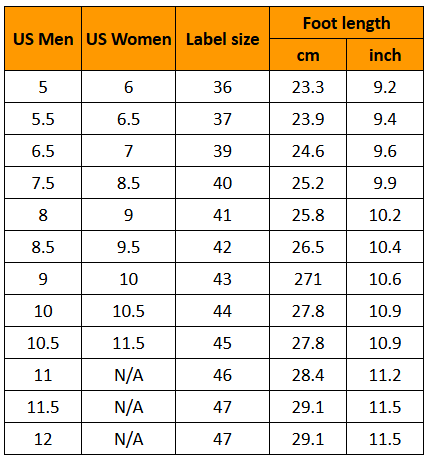Select the 23.9 cm cell
This screenshot has width=426, height=462.
coord(308,119)
